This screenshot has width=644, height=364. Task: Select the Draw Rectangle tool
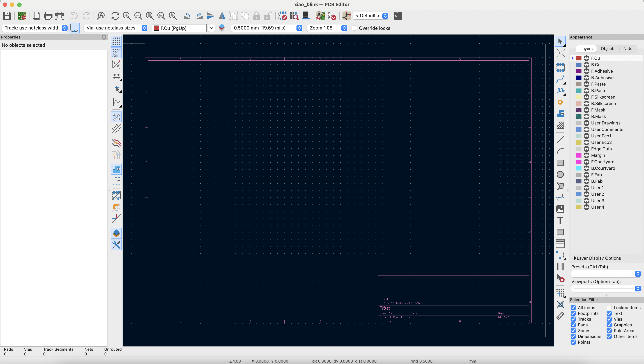[x=560, y=163]
